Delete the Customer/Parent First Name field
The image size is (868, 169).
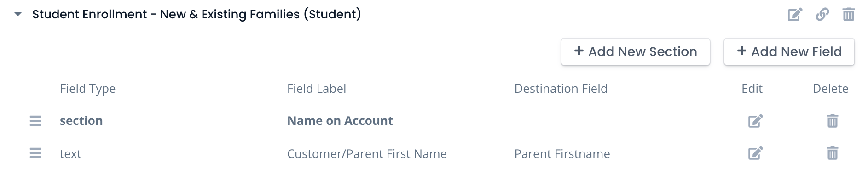point(832,153)
